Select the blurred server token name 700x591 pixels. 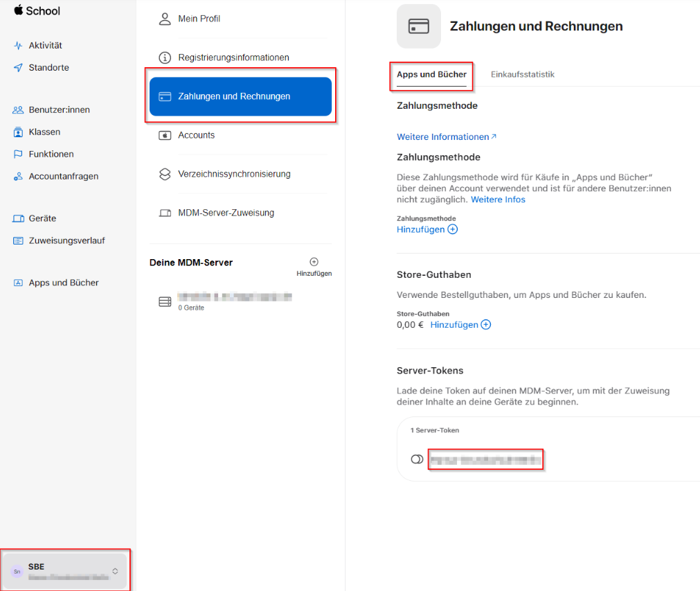coord(485,459)
